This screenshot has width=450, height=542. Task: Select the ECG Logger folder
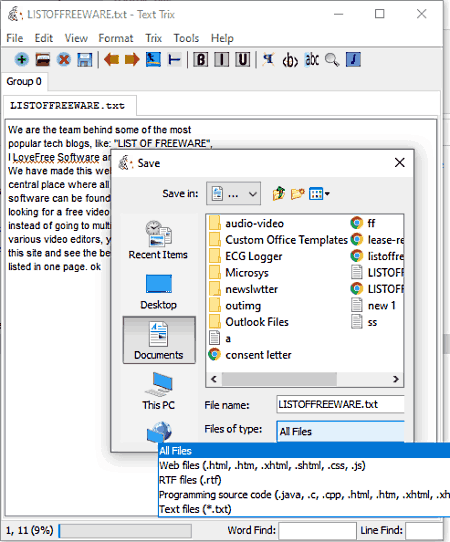click(x=246, y=256)
